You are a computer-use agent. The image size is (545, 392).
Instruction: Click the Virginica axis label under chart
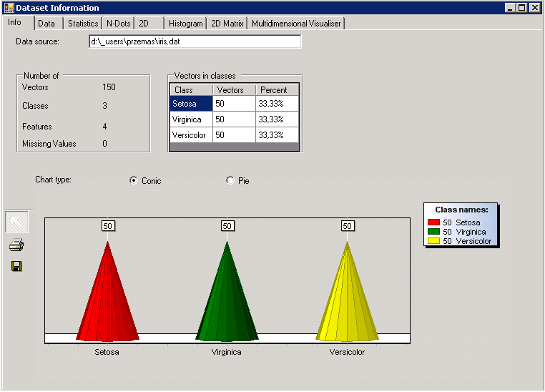pyautogui.click(x=226, y=352)
